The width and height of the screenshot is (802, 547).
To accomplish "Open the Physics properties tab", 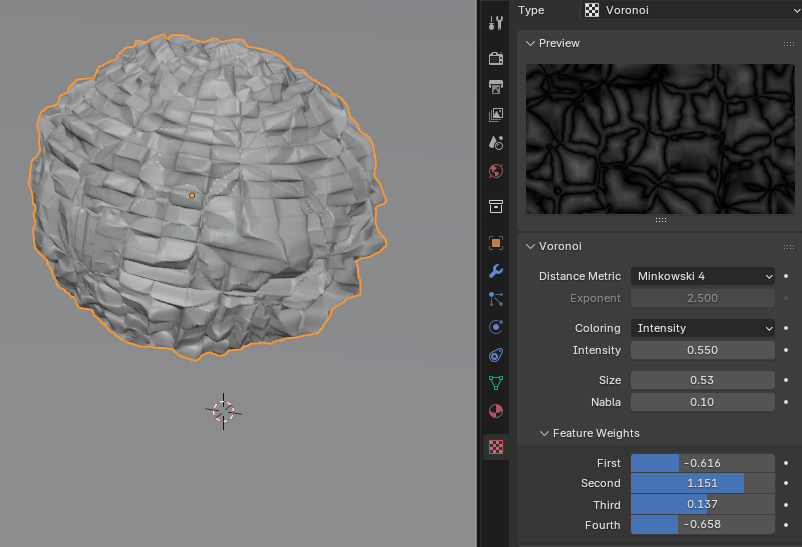I will pos(495,327).
